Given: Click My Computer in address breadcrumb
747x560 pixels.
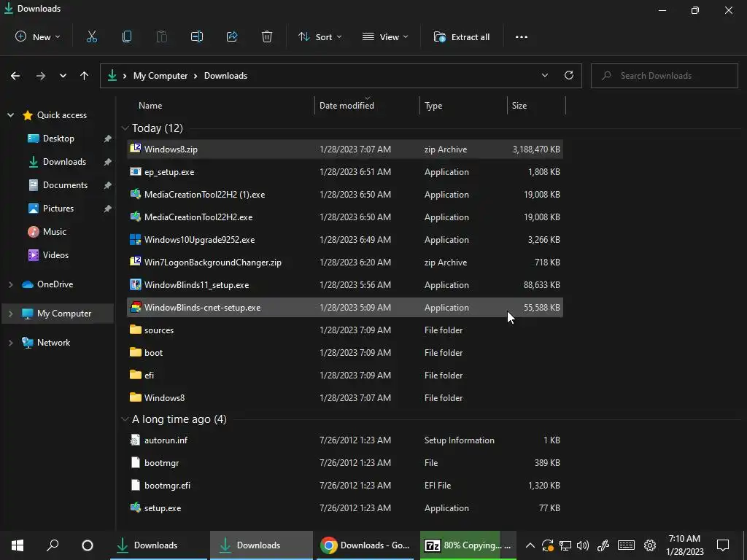Looking at the screenshot, I should tap(160, 76).
